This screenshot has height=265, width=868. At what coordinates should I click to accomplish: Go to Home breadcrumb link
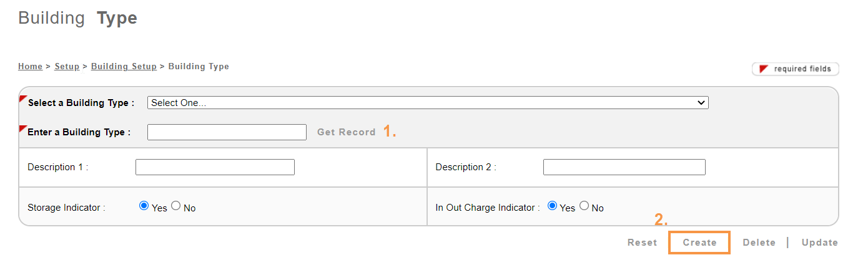click(30, 67)
